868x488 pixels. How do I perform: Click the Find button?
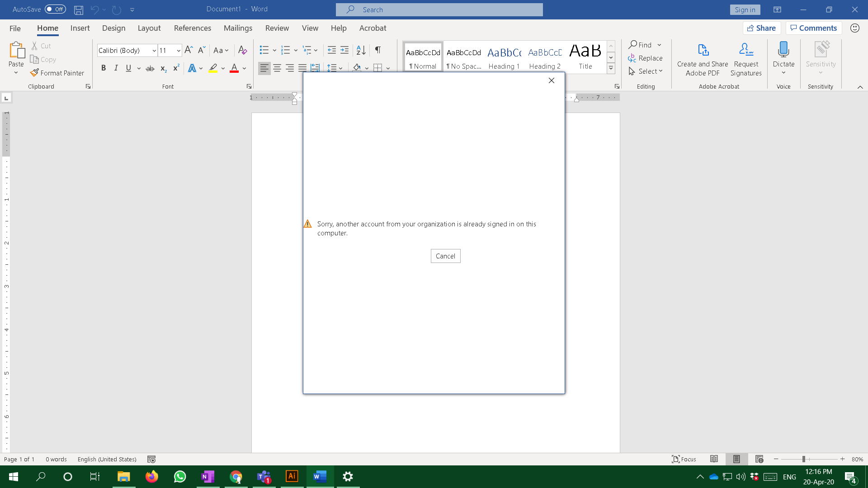[640, 45]
